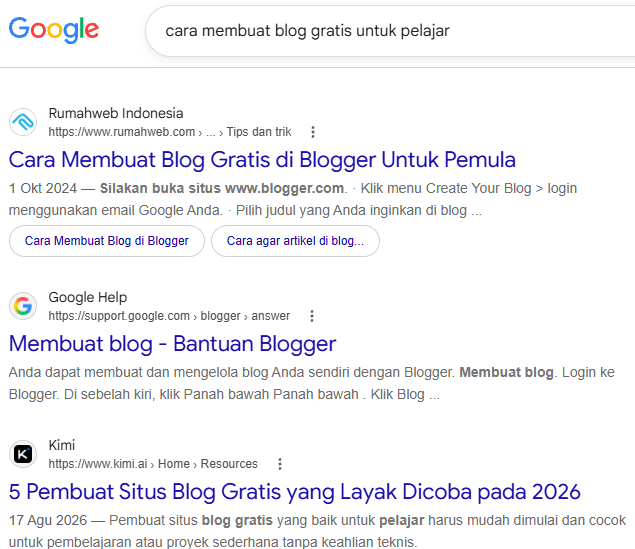This screenshot has width=635, height=549.
Task: Open 5 Pembuat Situs Blog Gratis result
Action: [x=295, y=492]
